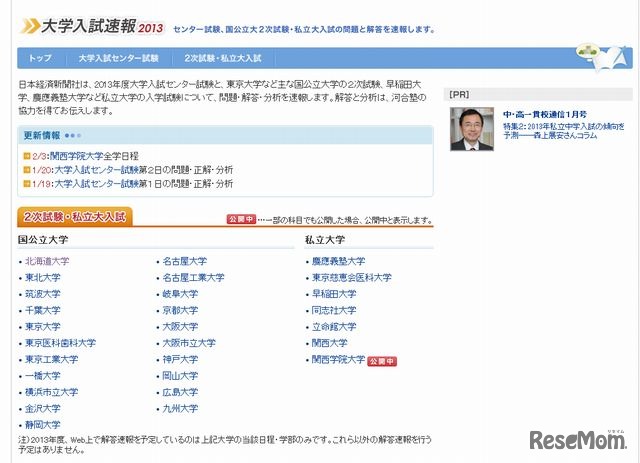Image resolution: width=640 pixels, height=463 pixels.
Task: Click the 公開中 badge beside 関西学院大学
Action: (382, 361)
